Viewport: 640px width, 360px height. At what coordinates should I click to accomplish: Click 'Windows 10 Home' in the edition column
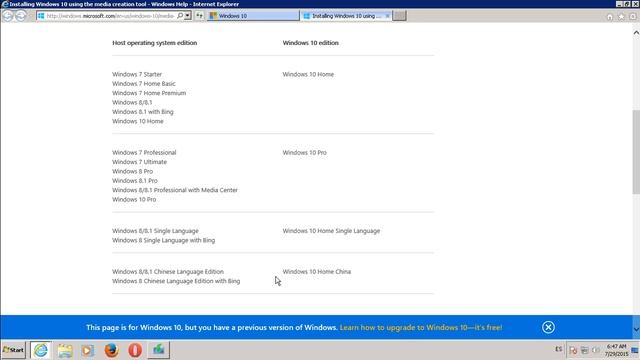pos(308,74)
